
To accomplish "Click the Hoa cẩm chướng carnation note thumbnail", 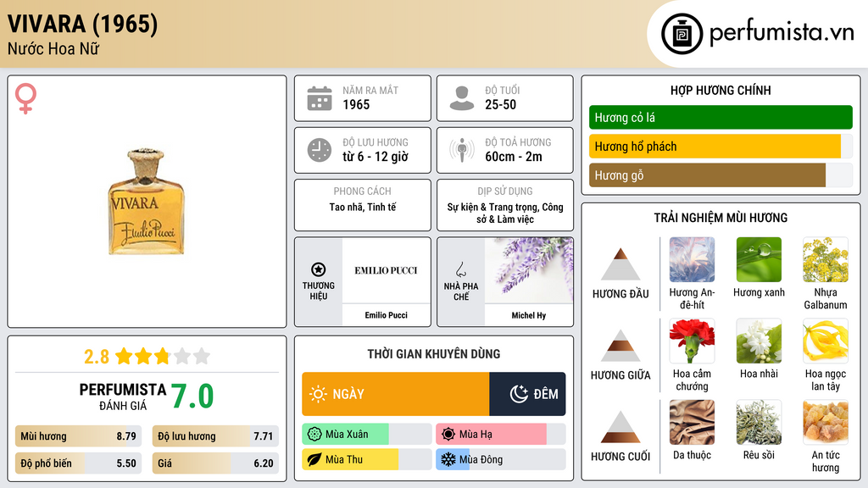I will (692, 341).
